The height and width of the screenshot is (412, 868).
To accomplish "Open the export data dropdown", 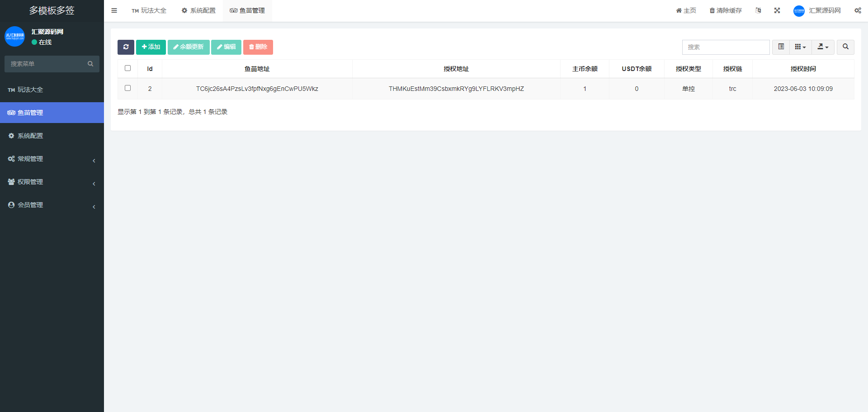I will [823, 47].
